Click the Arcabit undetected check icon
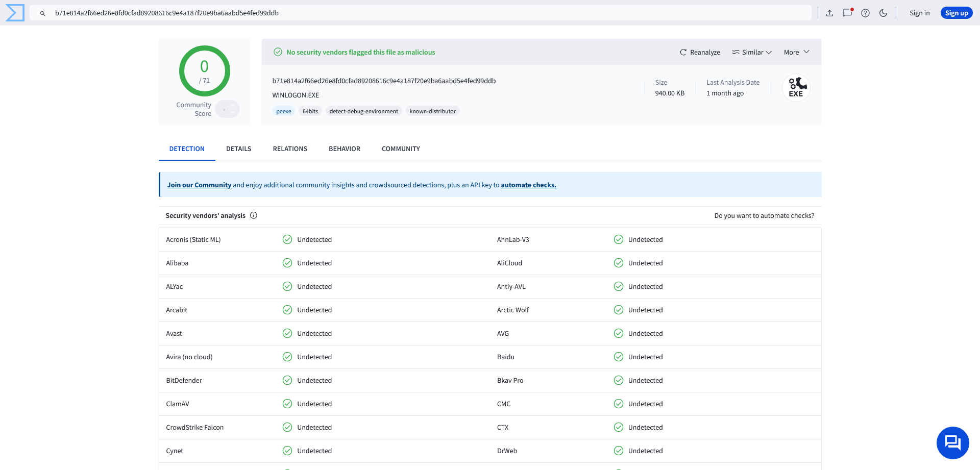Viewport: 980px width, 470px height. pyautogui.click(x=287, y=310)
